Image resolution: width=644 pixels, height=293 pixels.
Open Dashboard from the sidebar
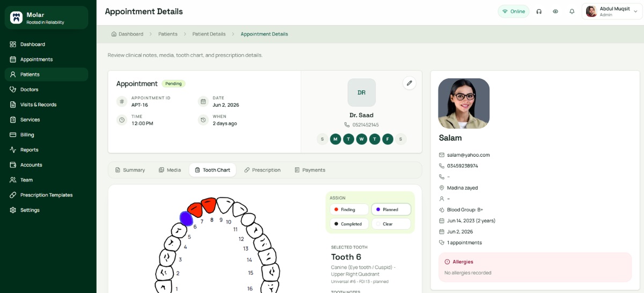46,44
